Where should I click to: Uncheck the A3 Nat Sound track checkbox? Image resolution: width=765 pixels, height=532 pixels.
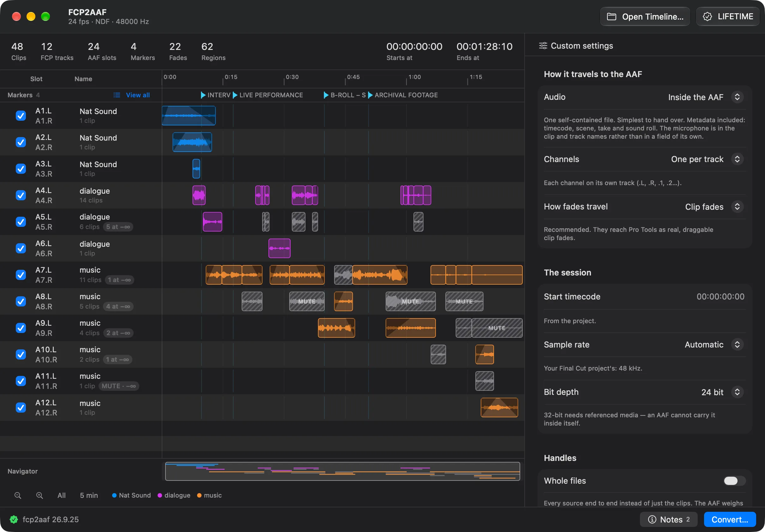pos(21,169)
